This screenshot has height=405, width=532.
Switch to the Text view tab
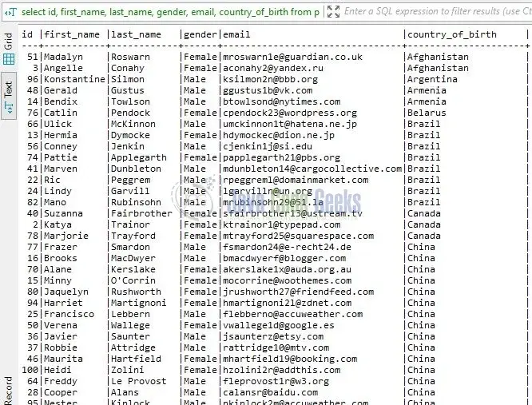click(x=9, y=96)
